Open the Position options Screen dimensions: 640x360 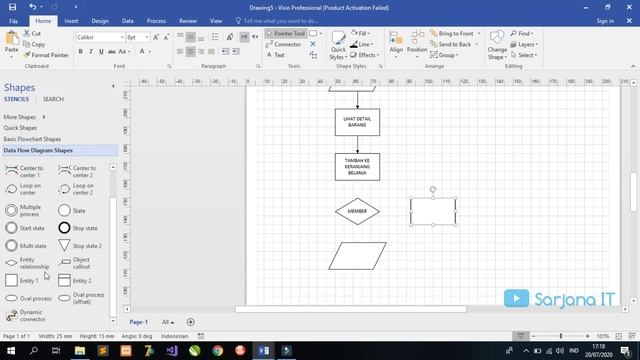pyautogui.click(x=417, y=44)
